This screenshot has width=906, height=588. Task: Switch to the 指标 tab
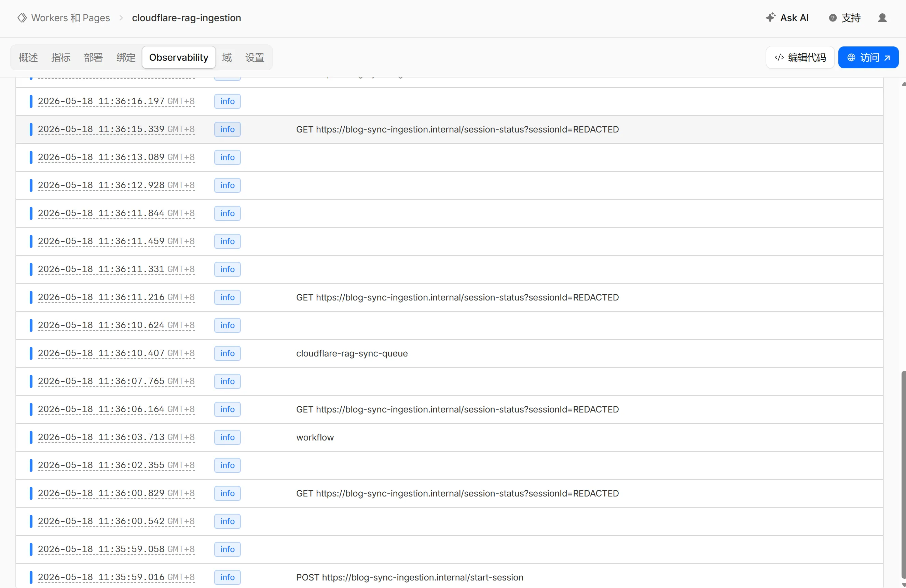click(61, 57)
